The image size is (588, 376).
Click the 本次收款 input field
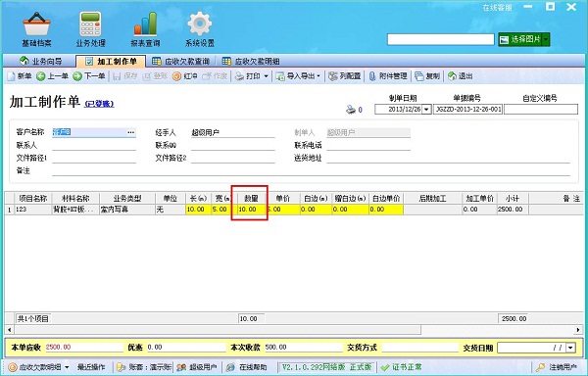pos(304,348)
